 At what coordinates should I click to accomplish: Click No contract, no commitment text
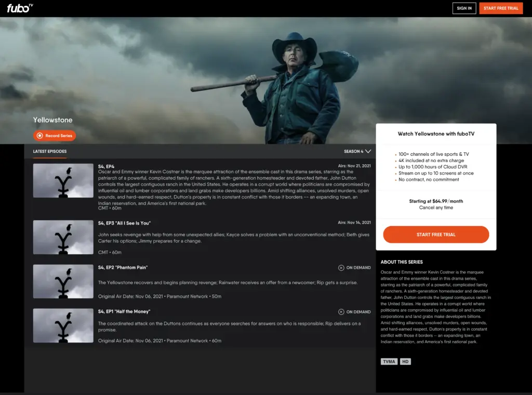(429, 179)
